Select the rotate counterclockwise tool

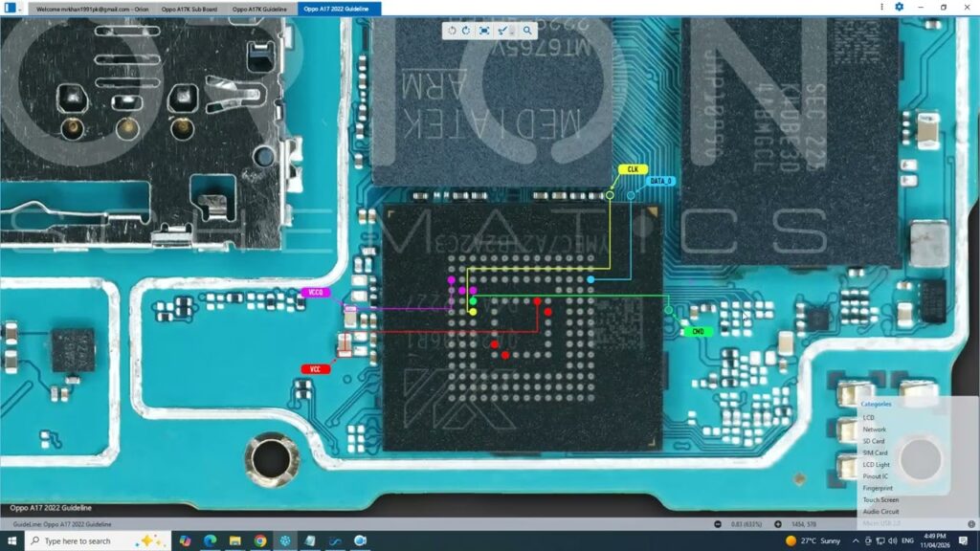click(x=452, y=31)
